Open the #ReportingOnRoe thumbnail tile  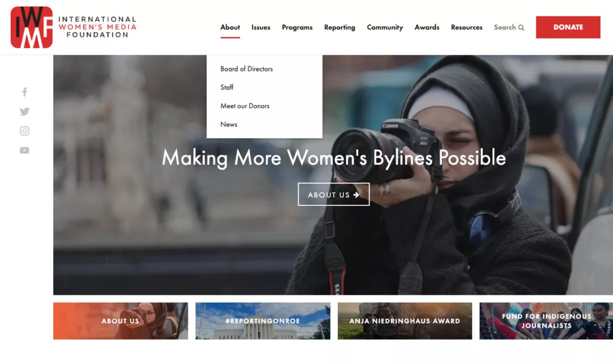pos(263,321)
